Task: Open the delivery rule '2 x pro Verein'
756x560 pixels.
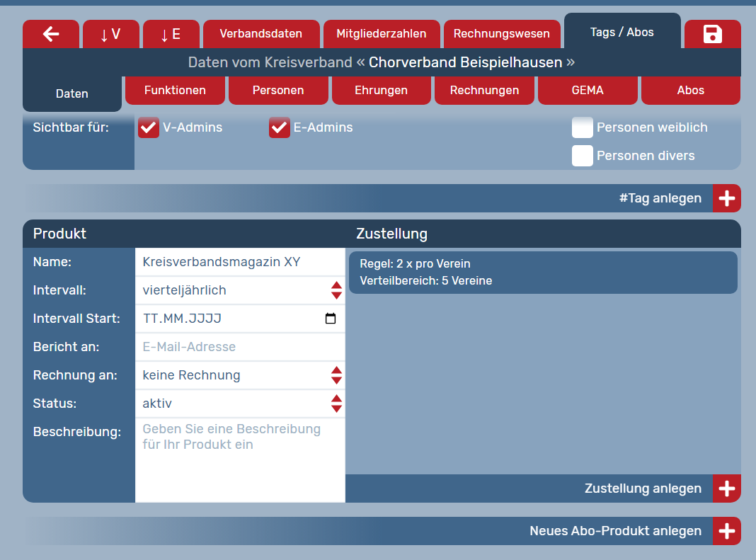Action: (x=542, y=273)
